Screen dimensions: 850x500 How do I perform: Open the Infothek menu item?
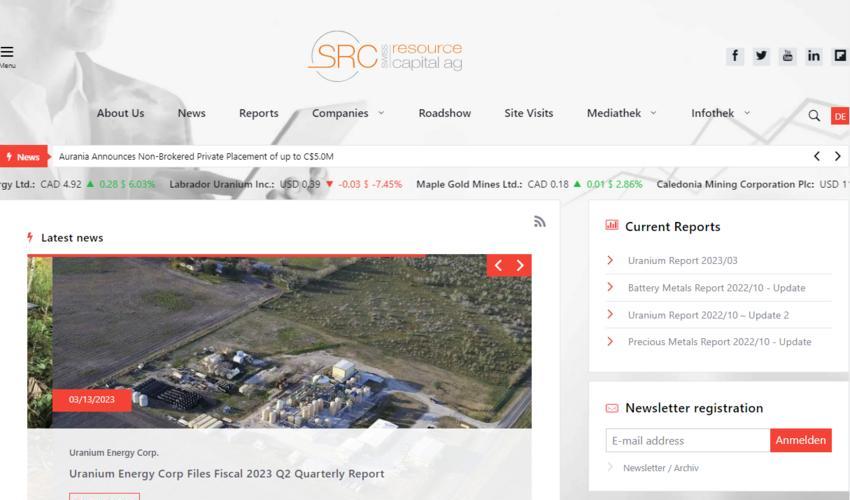point(712,113)
